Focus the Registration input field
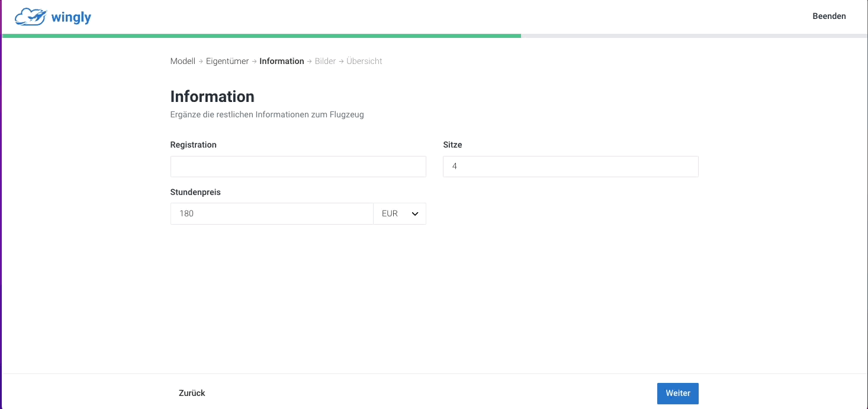 tap(298, 167)
